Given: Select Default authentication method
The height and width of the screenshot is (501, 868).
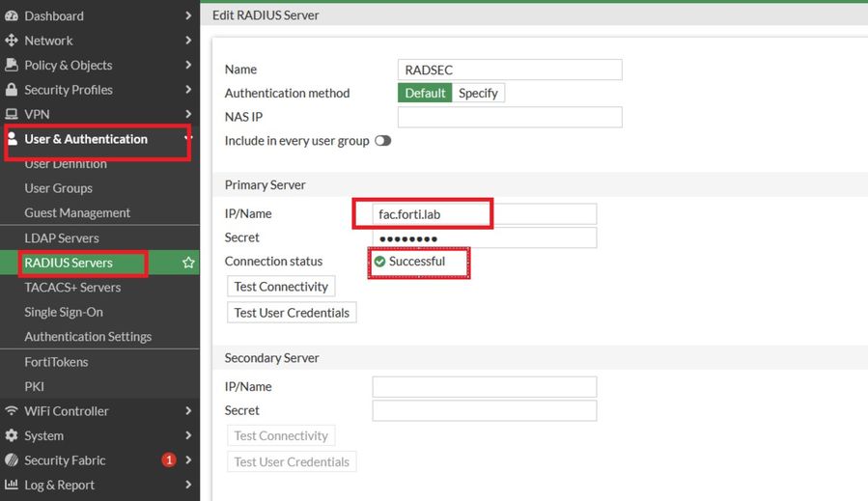Looking at the screenshot, I should pos(425,93).
